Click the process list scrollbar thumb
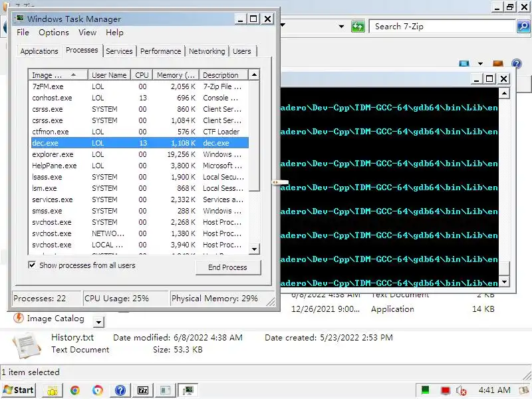 coord(254,136)
